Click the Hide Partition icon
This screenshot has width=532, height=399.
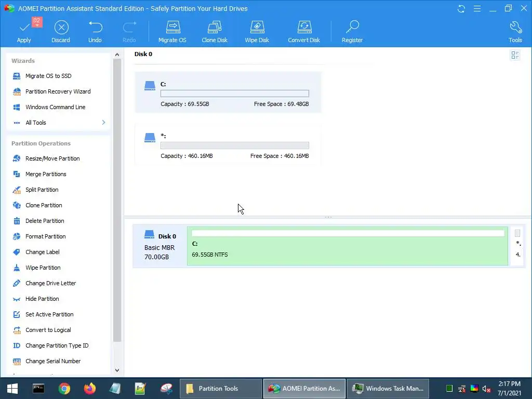[x=17, y=299]
